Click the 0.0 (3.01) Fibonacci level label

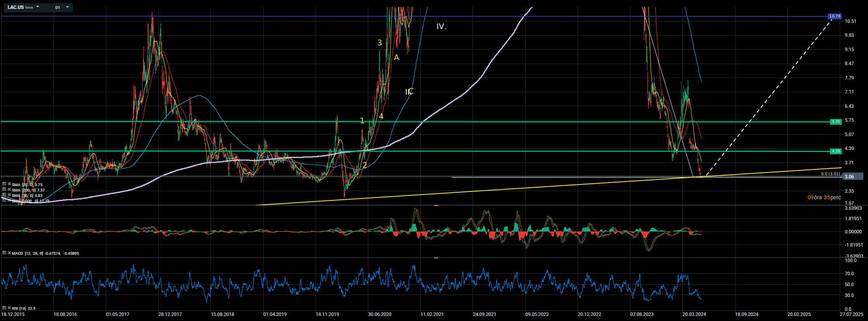coord(830,174)
